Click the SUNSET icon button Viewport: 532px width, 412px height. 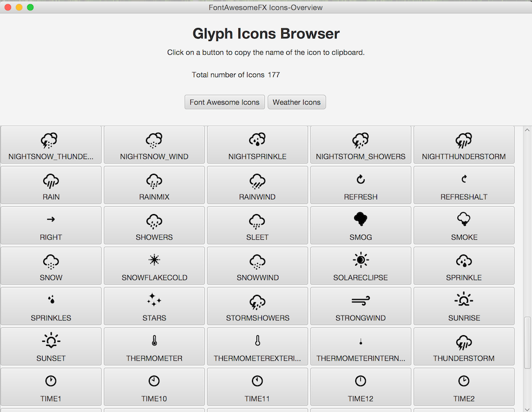(51, 346)
